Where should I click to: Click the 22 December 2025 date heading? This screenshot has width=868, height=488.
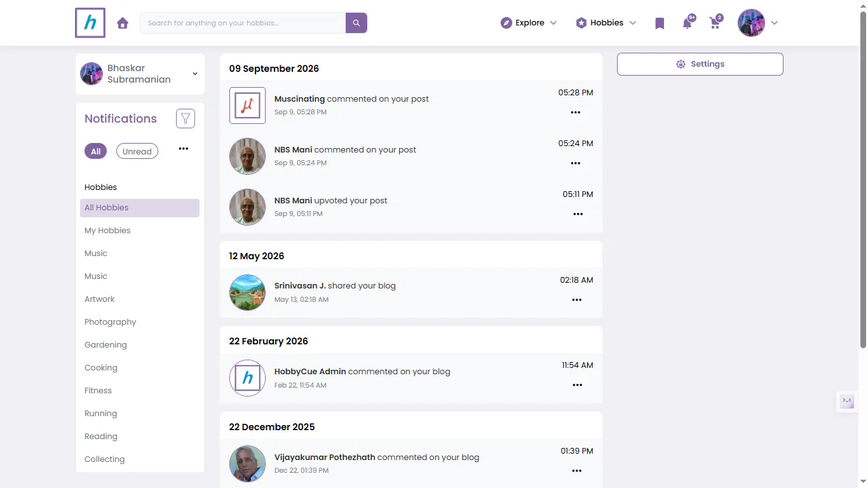click(272, 427)
